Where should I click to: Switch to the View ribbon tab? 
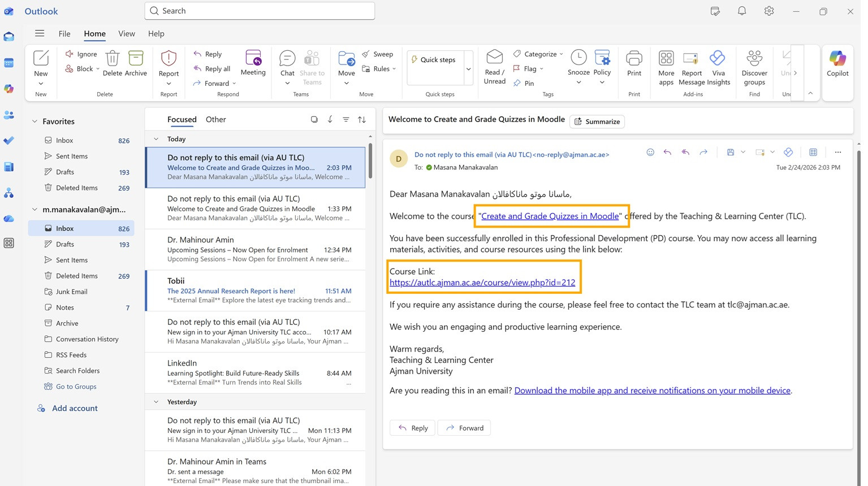[127, 34]
